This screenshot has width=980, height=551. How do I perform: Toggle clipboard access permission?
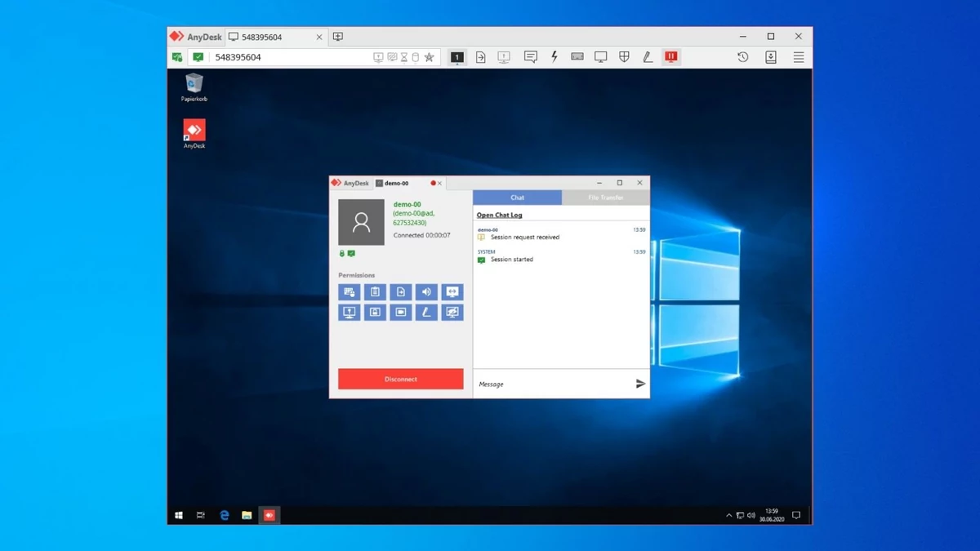375,291
